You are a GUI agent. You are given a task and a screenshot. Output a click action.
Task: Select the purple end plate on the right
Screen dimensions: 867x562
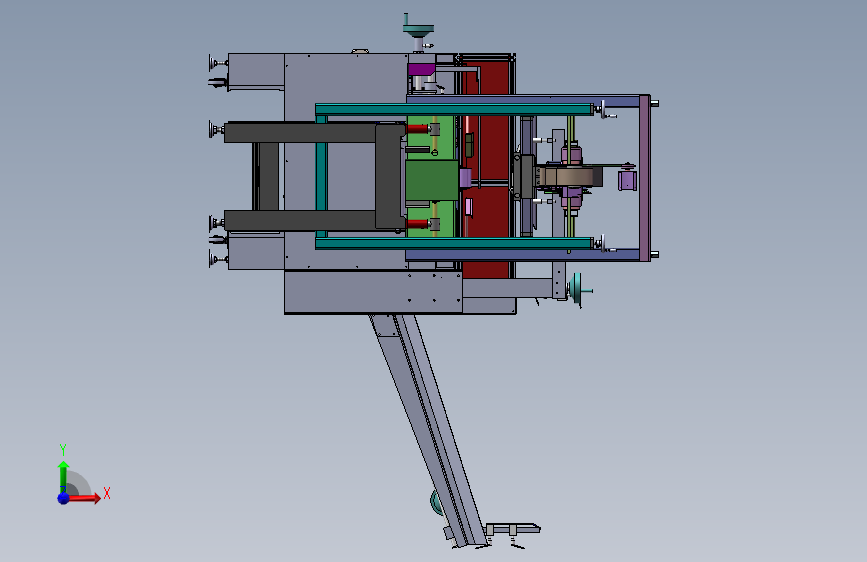645,178
